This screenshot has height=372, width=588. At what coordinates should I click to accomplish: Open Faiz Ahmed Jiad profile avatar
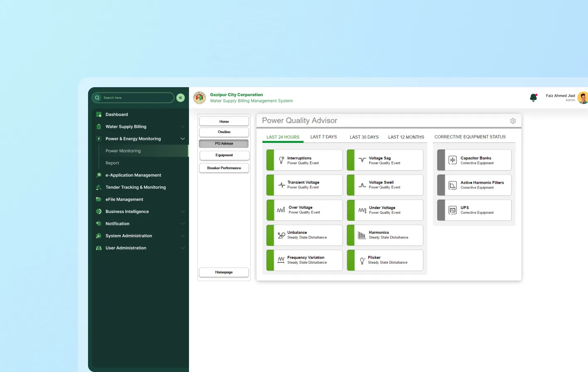point(583,98)
